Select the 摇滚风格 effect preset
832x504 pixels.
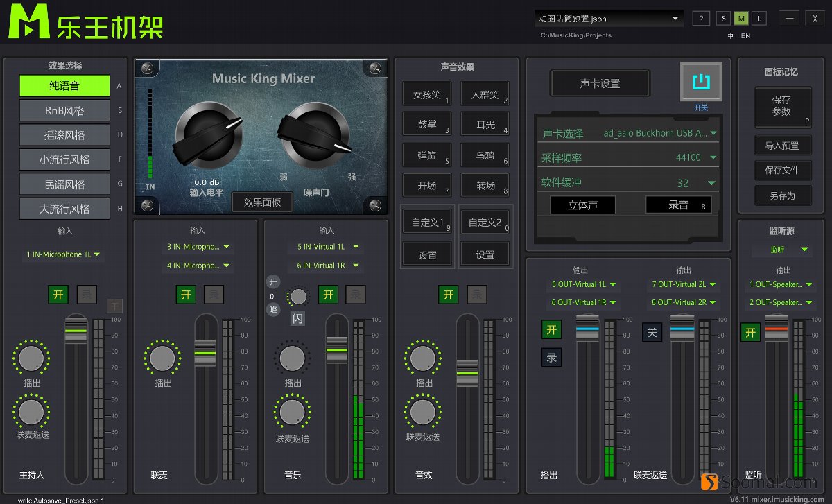point(64,134)
